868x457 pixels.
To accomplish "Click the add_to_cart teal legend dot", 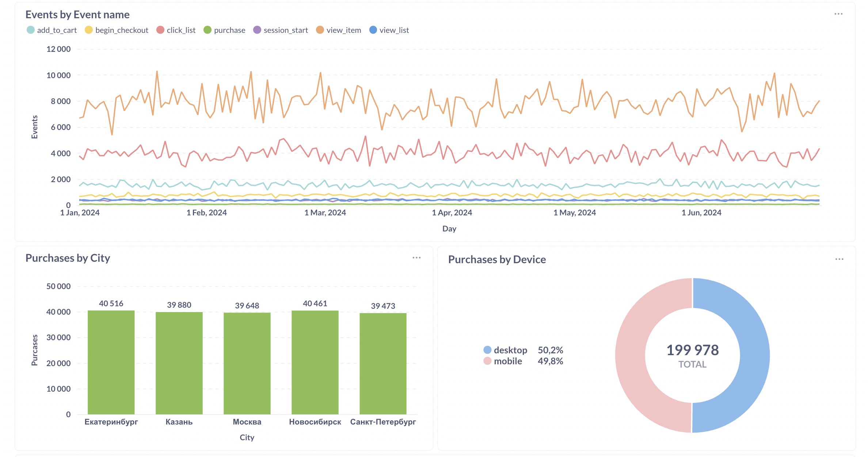I will pyautogui.click(x=30, y=30).
